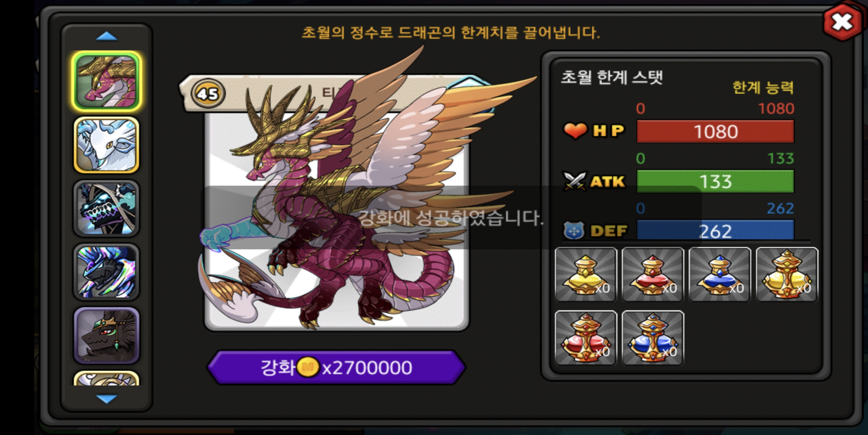The width and height of the screenshot is (868, 435).
Task: Select the large golden essence potion
Action: click(x=787, y=274)
